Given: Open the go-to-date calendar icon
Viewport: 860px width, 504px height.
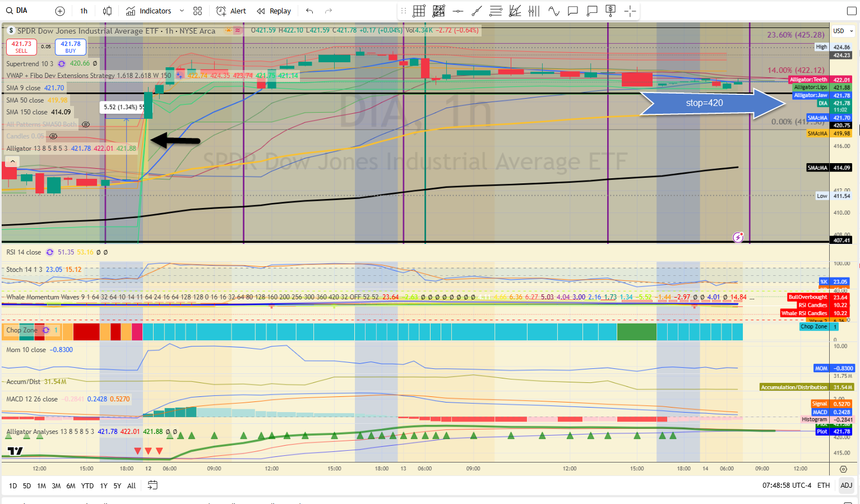Looking at the screenshot, I should pos(152,485).
